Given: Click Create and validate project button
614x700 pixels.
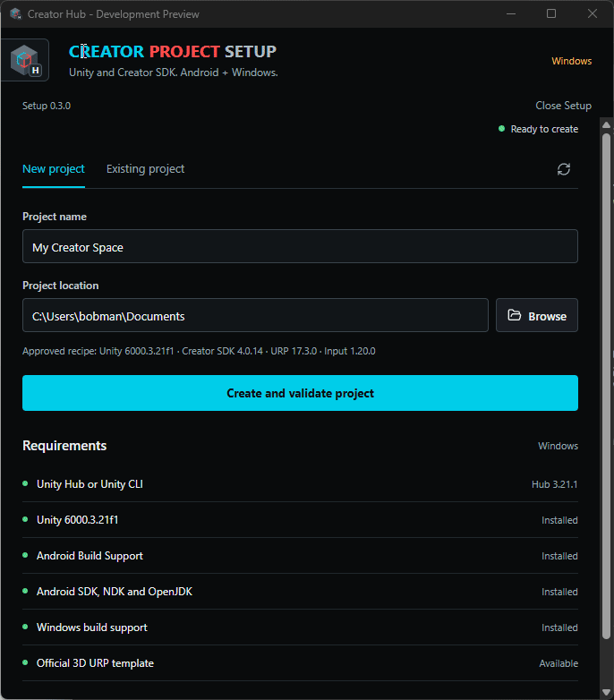Looking at the screenshot, I should pyautogui.click(x=301, y=393).
